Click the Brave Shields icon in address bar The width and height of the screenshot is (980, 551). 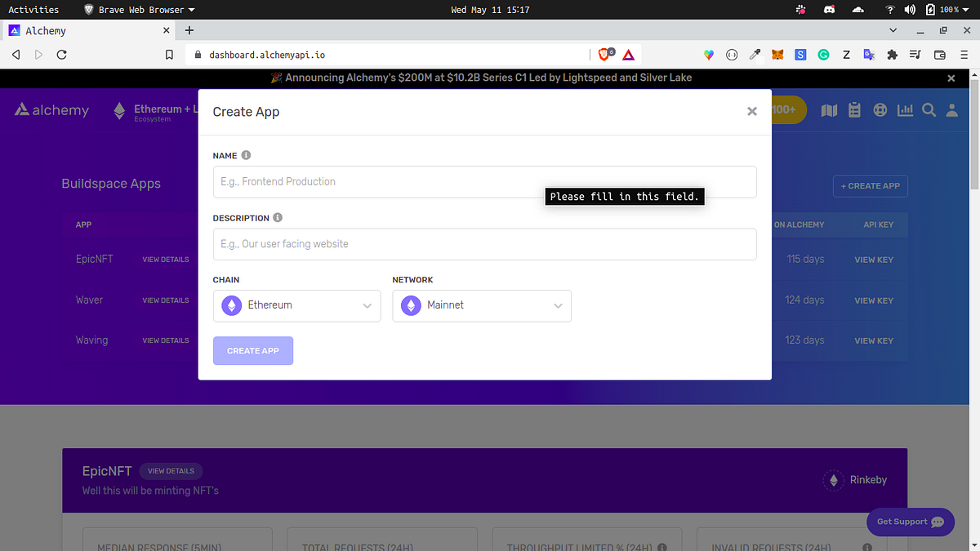(x=603, y=54)
